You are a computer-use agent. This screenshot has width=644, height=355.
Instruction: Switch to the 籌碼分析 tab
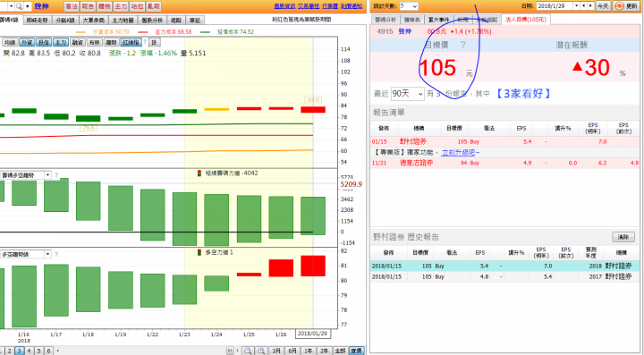(x=386, y=20)
